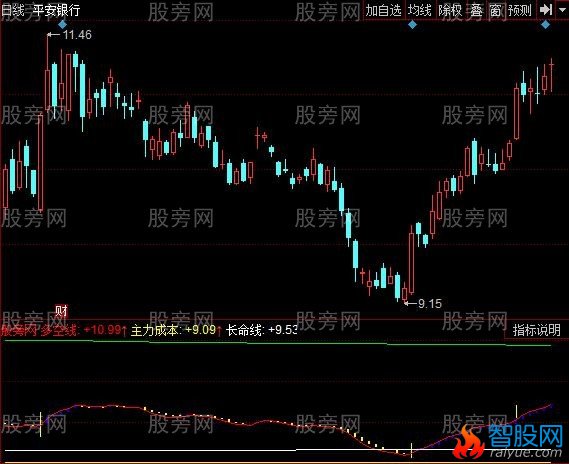Toggle the 均线 moving average display
The image size is (569, 464).
tap(419, 10)
